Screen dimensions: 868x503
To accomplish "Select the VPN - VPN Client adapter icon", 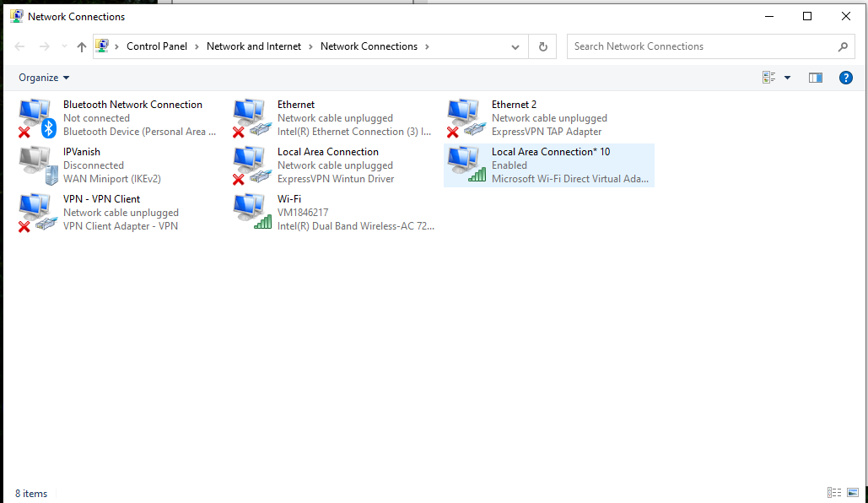I will pyautogui.click(x=37, y=212).
